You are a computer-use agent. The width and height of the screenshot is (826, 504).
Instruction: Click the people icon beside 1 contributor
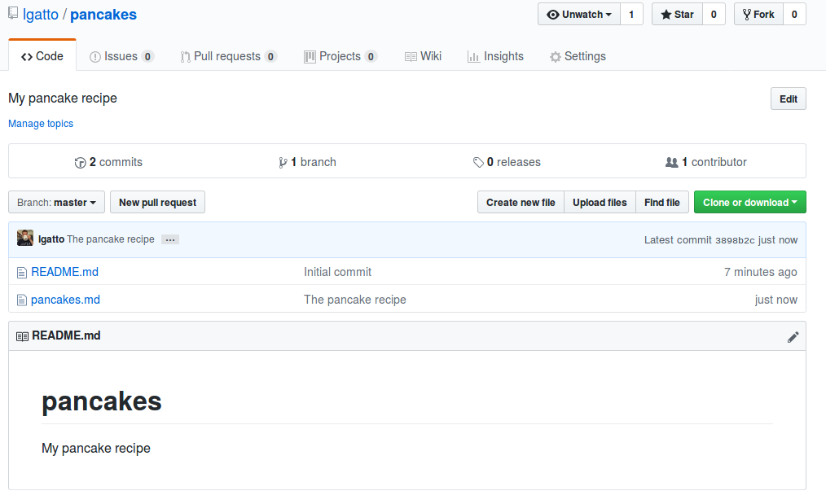(673, 161)
